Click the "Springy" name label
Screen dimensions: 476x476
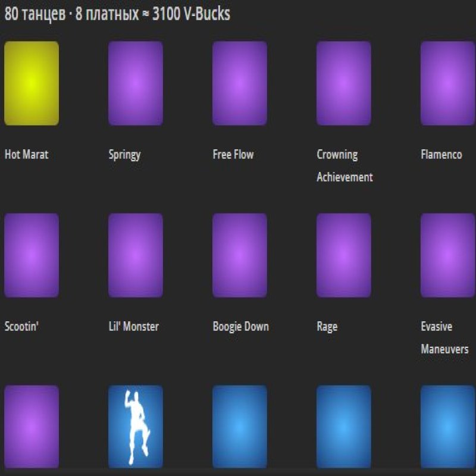point(124,155)
